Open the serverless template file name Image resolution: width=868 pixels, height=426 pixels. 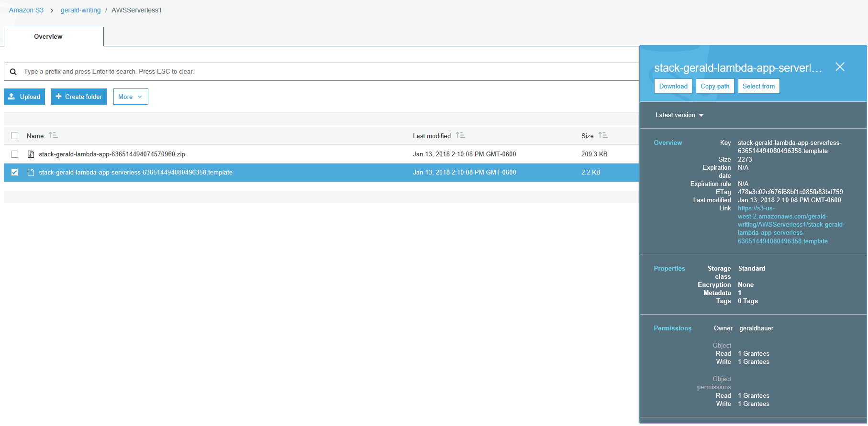[x=136, y=172]
